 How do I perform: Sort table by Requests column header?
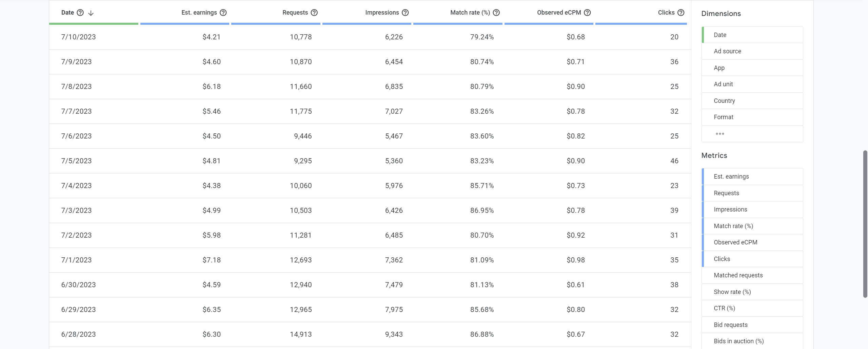[x=295, y=13]
